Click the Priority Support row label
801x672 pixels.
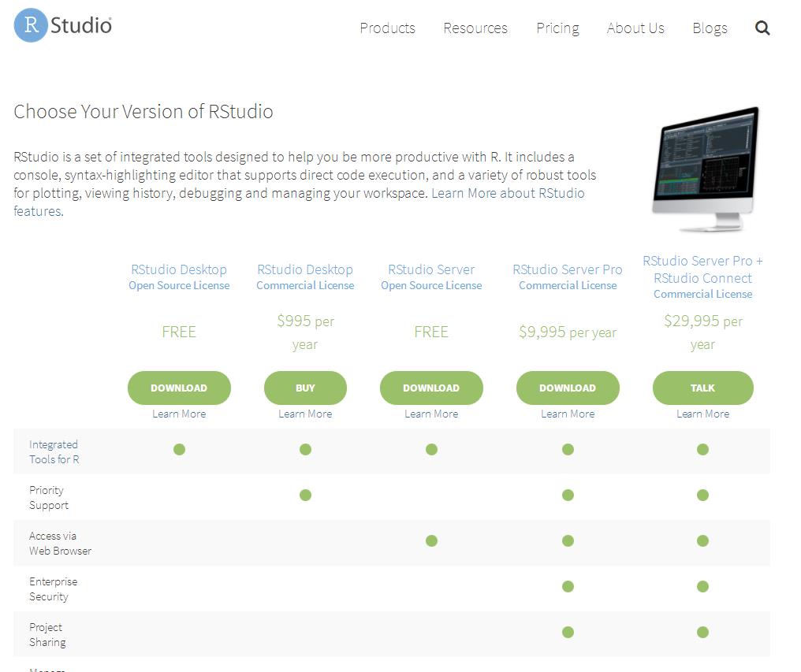49,497
